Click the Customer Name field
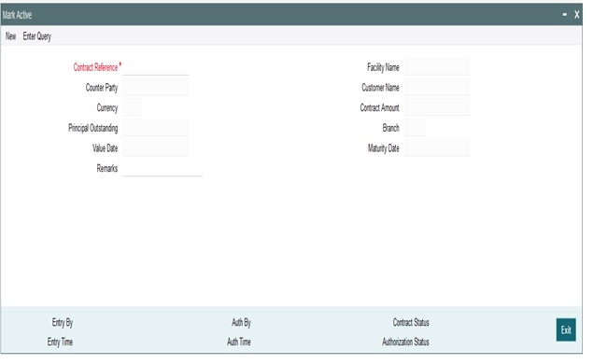 [437, 88]
